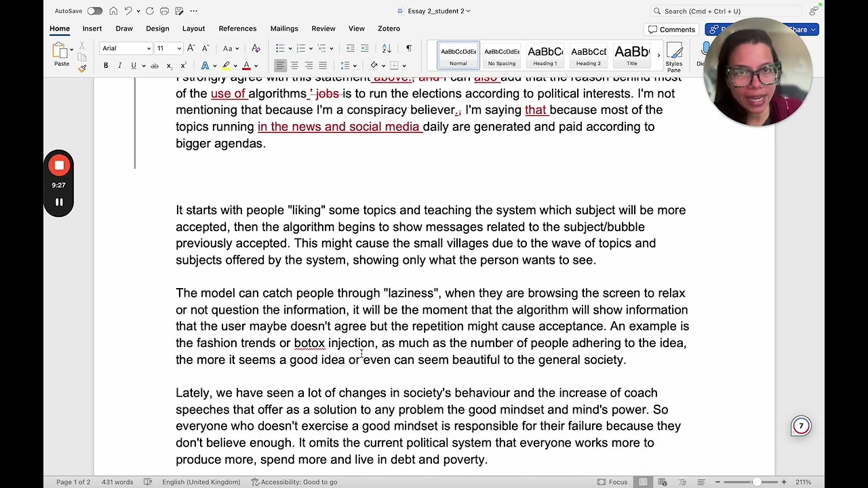The height and width of the screenshot is (488, 868).
Task: Click English (United Kingdom) language
Action: coord(201,482)
